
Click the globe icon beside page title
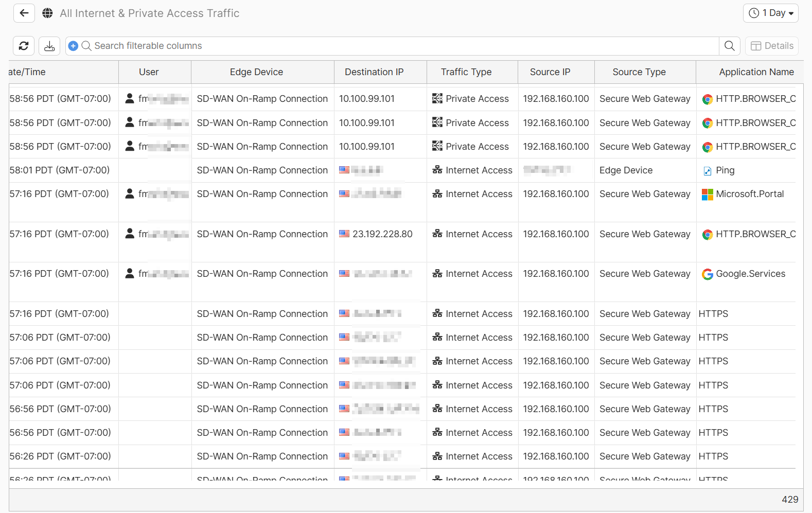[x=47, y=13]
